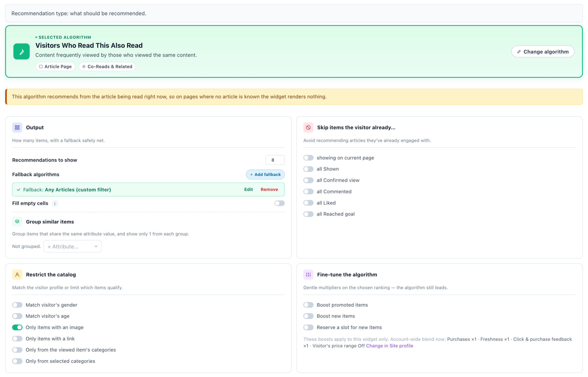
Task: Click the Fine-tune sliders icon
Action: tap(308, 275)
